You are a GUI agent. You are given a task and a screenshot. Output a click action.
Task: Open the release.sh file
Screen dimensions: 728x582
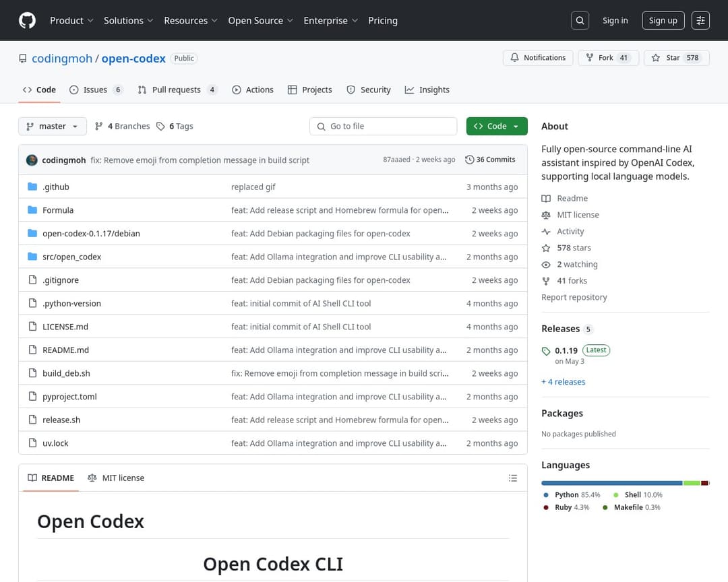pos(61,420)
